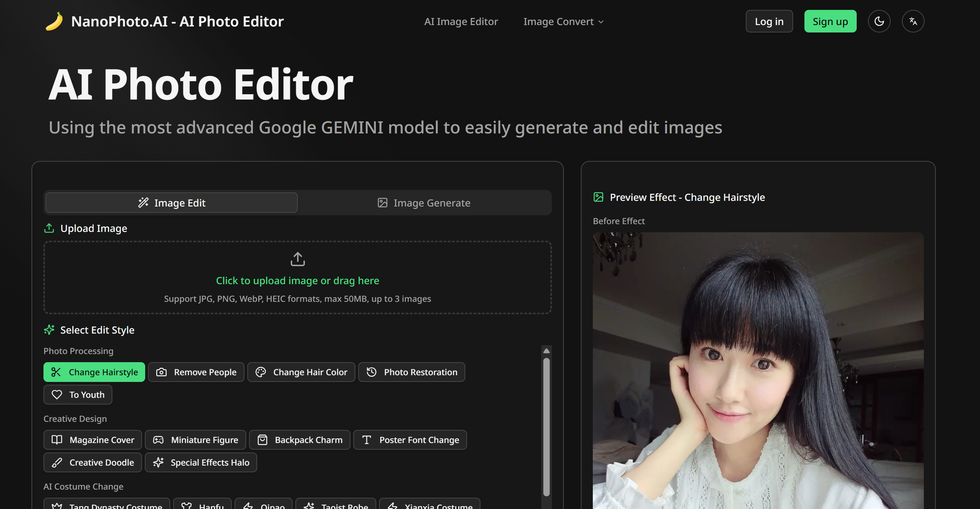980x509 pixels.
Task: Choose Magazine Cover creative design
Action: (93, 439)
